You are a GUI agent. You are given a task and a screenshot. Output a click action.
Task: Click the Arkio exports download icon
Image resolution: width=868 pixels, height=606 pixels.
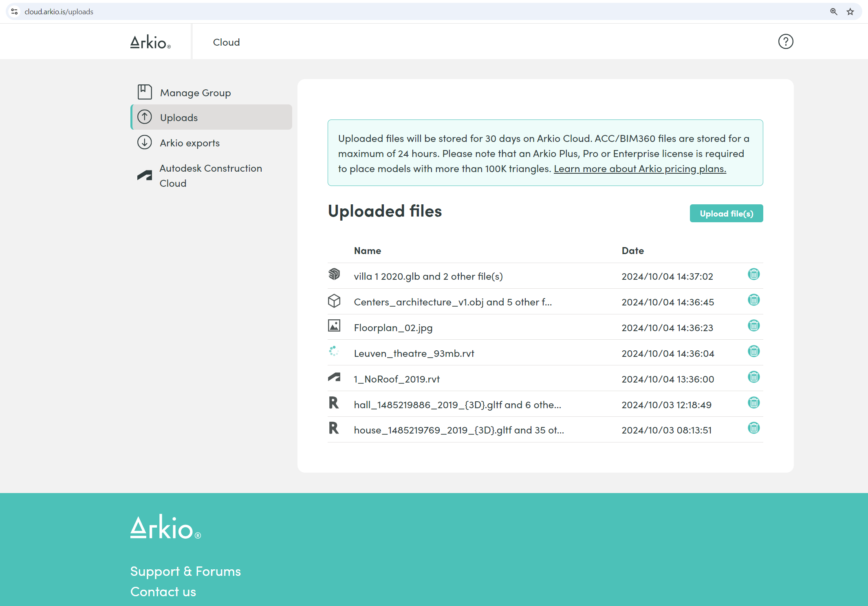pyautogui.click(x=145, y=142)
